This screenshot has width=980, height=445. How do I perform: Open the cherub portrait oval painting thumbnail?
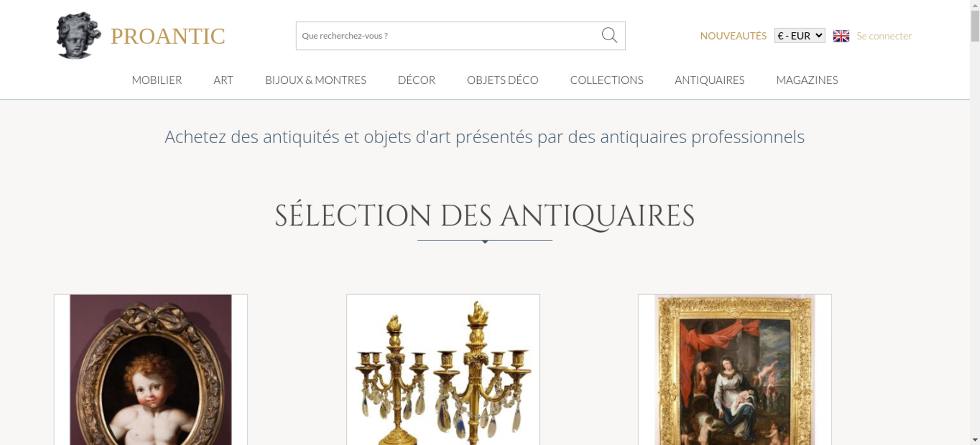[x=151, y=370]
